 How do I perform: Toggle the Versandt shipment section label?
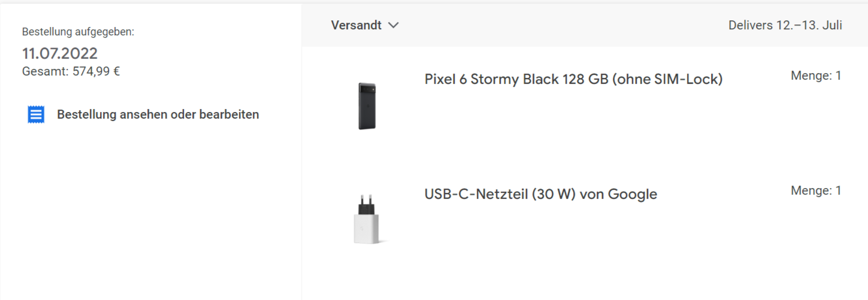coord(356,25)
